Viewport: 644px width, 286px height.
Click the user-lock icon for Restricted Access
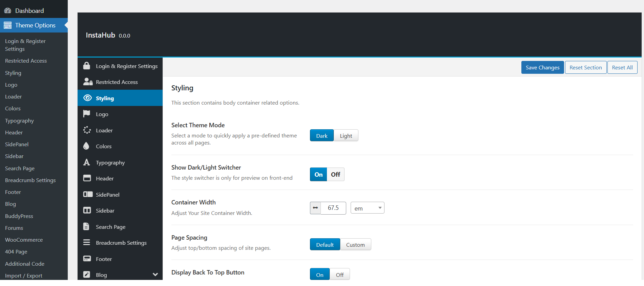88,82
